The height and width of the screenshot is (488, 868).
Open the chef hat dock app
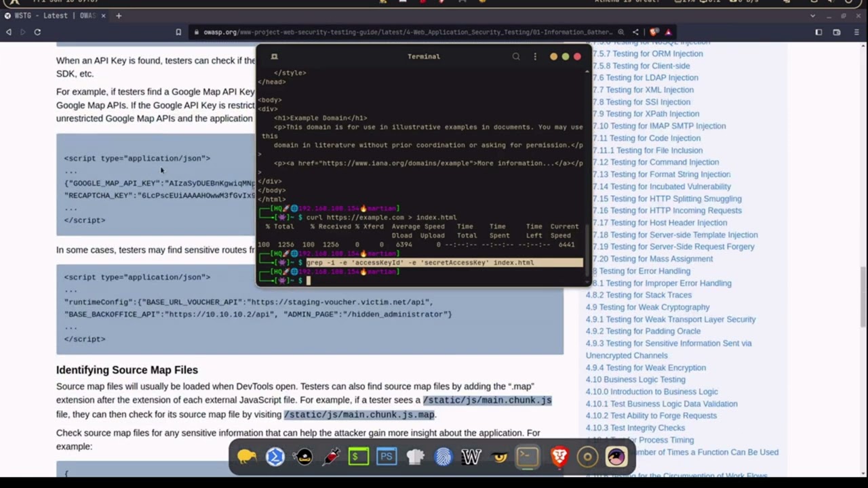(x=415, y=457)
